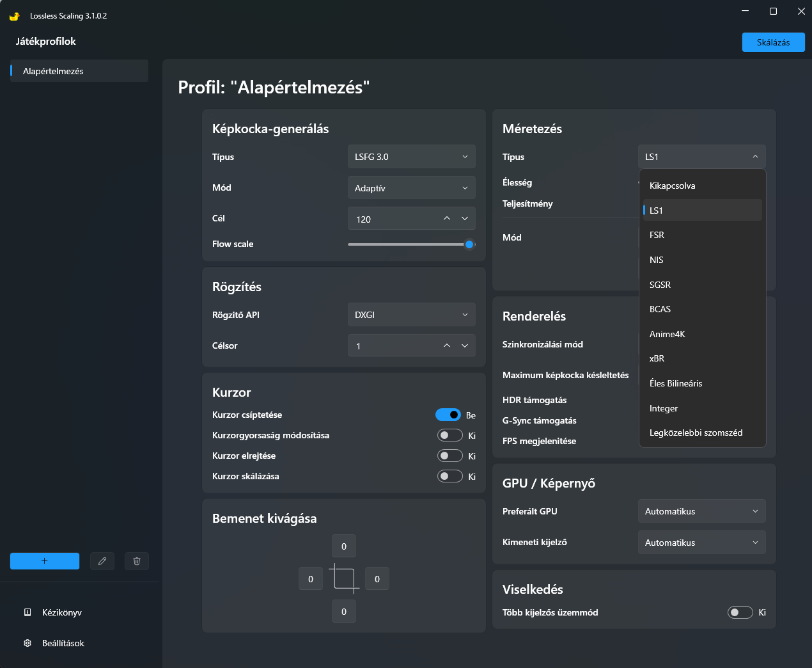Increase Célsor value with up arrow

[447, 346]
